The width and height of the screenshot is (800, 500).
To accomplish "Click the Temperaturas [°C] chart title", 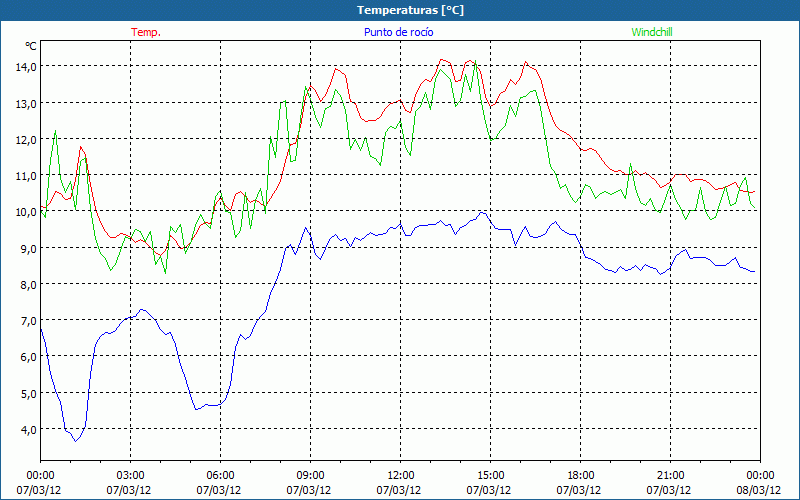I will point(410,10).
